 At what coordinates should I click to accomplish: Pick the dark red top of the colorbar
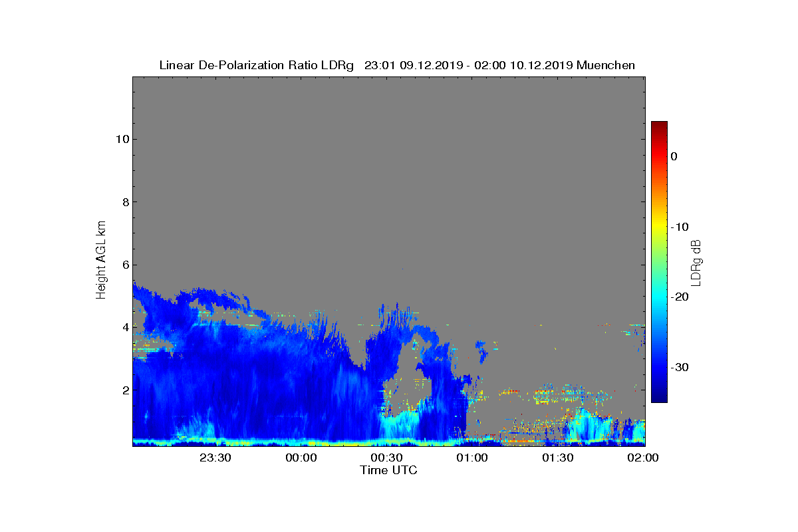(659, 125)
